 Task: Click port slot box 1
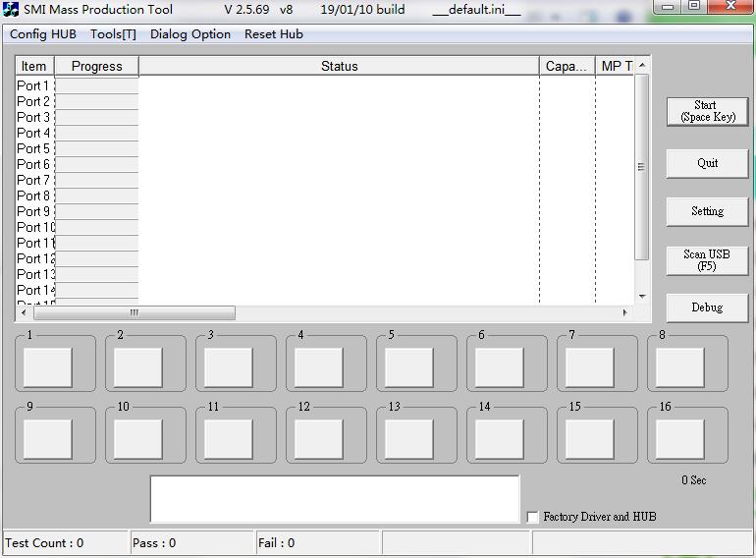(48, 367)
